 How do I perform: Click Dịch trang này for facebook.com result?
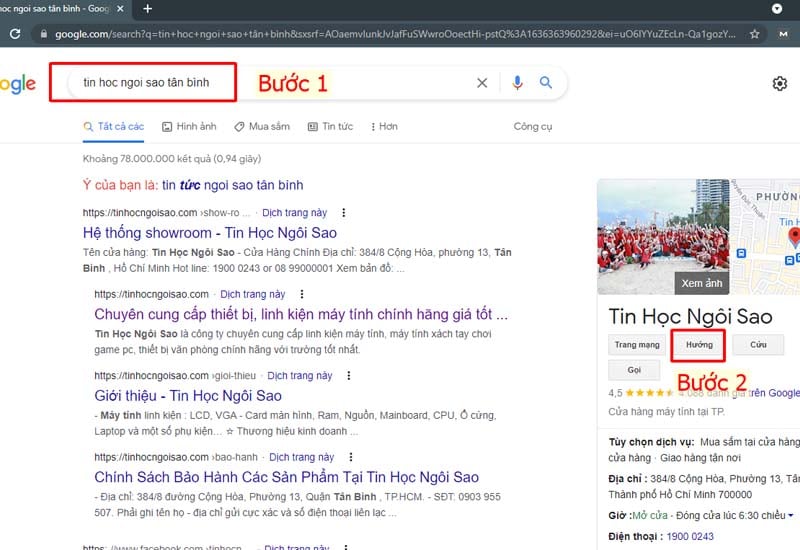click(296, 547)
